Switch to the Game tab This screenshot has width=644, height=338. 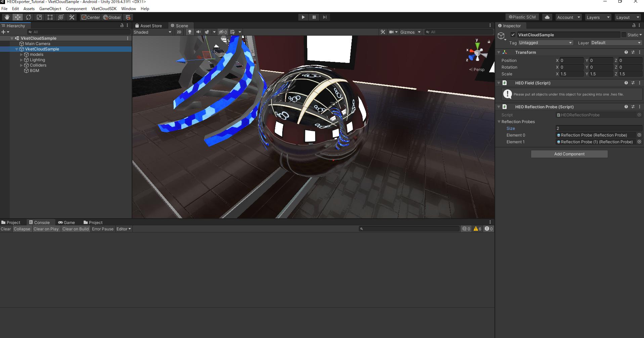pyautogui.click(x=67, y=222)
